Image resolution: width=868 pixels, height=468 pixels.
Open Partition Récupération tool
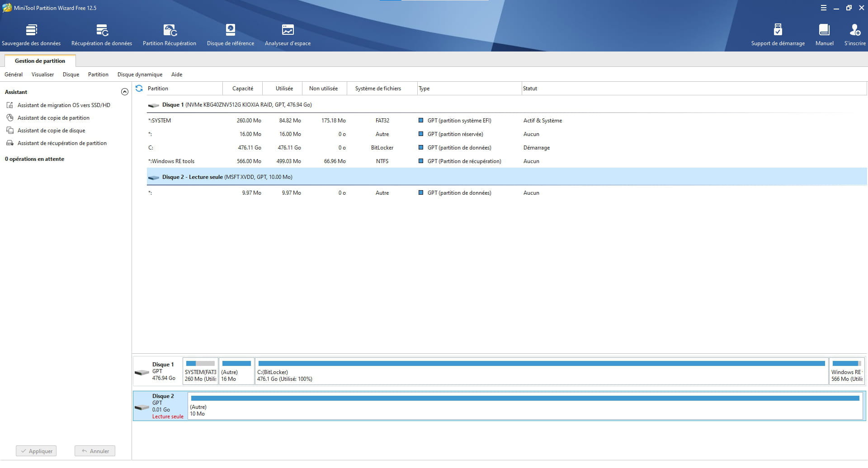click(x=170, y=35)
